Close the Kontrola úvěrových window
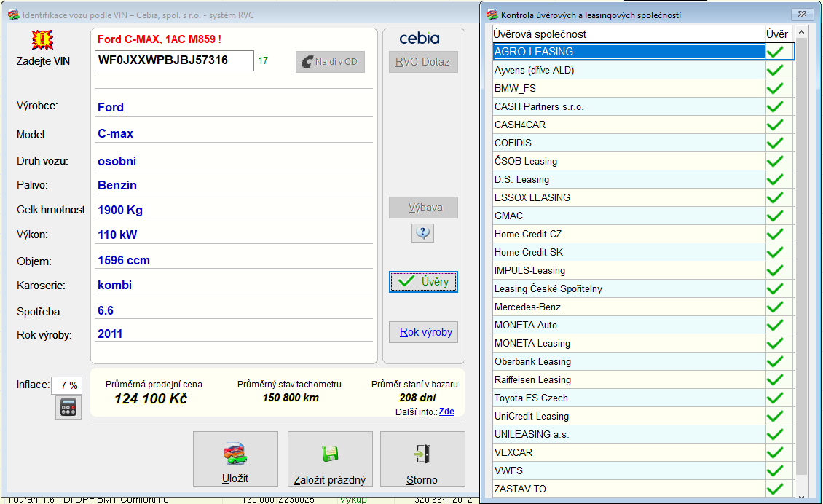The image size is (823, 504). point(802,14)
